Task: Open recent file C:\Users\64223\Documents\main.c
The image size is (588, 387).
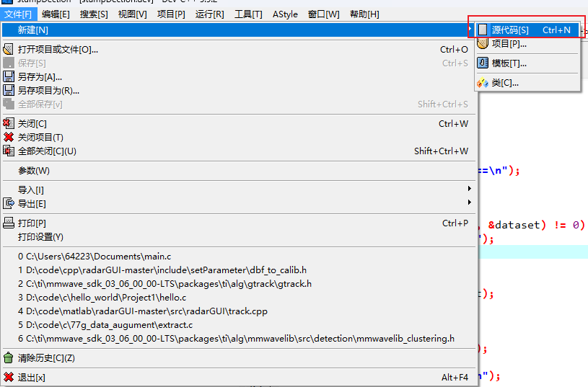Action: (239, 257)
